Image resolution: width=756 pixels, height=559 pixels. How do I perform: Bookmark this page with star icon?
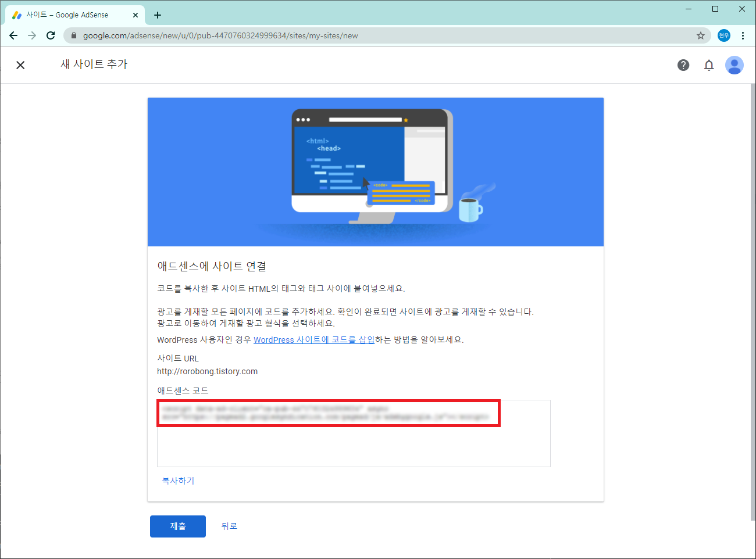pyautogui.click(x=701, y=35)
